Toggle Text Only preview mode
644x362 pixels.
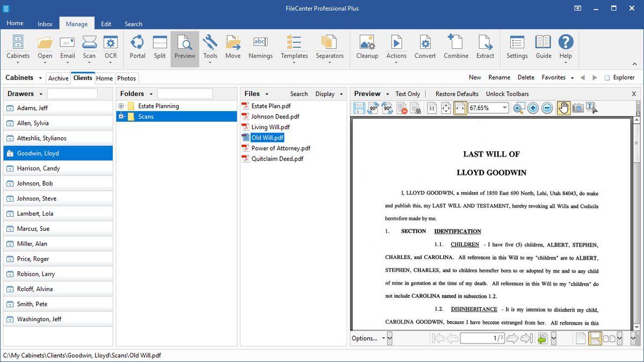(x=407, y=94)
